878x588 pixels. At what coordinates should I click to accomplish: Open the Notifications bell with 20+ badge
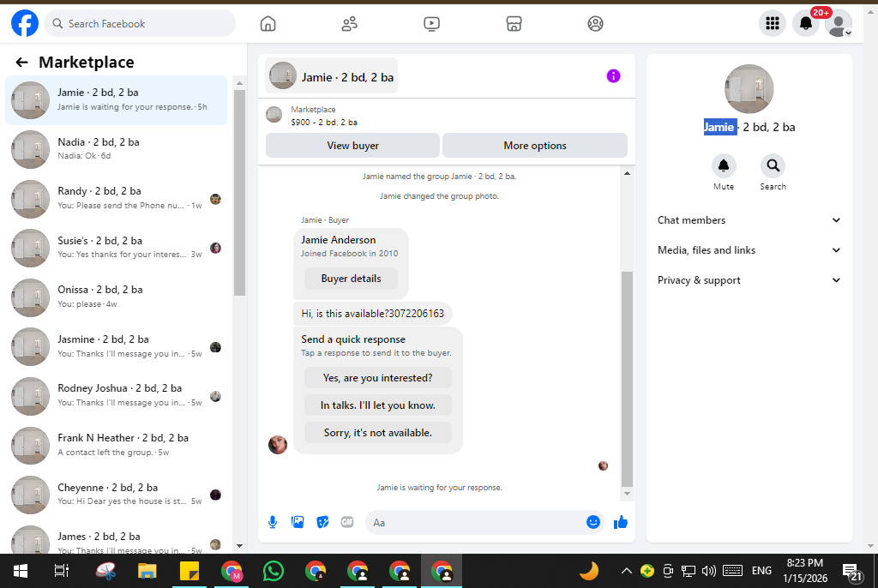[x=806, y=23]
